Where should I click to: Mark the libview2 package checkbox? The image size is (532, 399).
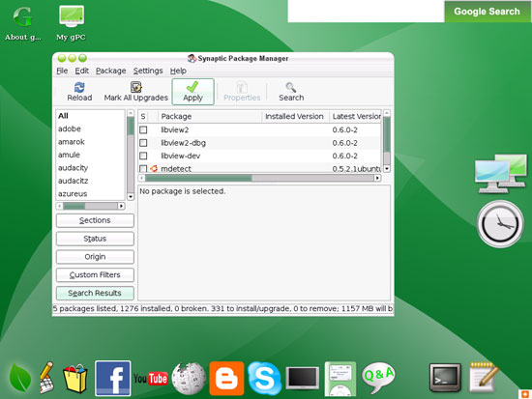coord(143,129)
